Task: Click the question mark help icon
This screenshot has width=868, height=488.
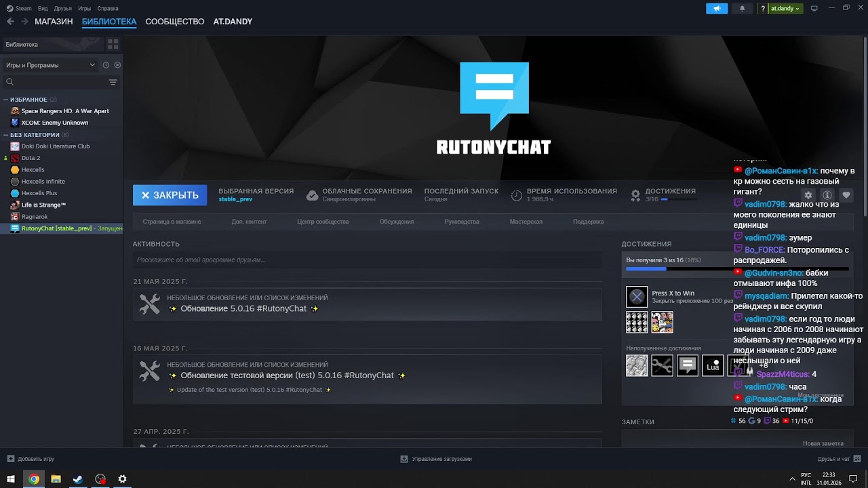Action: 763,9
